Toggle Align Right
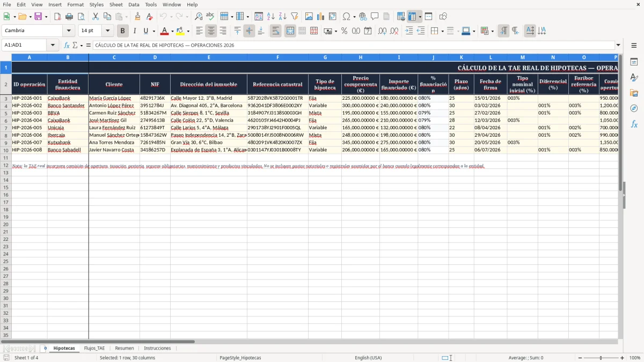Image resolution: width=644 pixels, height=362 pixels. click(223, 31)
